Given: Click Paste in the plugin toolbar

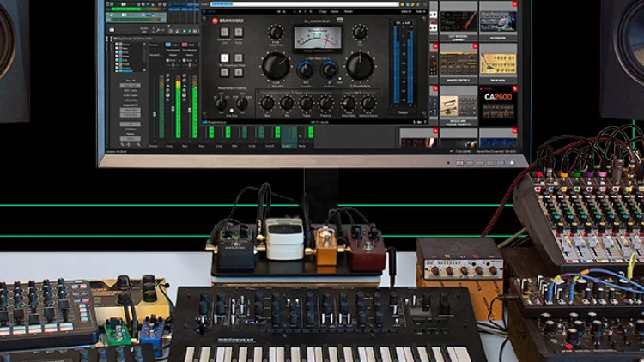Looking at the screenshot, I should pos(335,11).
